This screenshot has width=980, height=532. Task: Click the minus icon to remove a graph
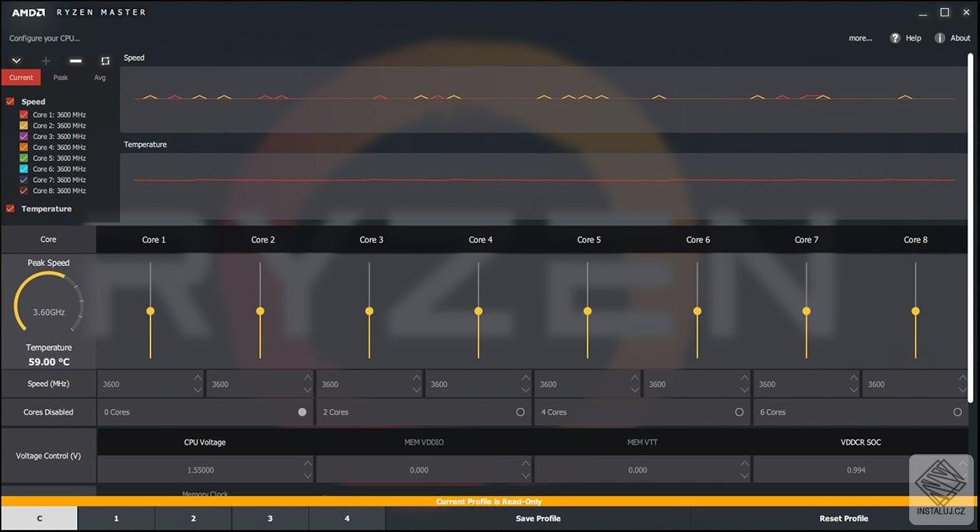pyautogui.click(x=75, y=60)
